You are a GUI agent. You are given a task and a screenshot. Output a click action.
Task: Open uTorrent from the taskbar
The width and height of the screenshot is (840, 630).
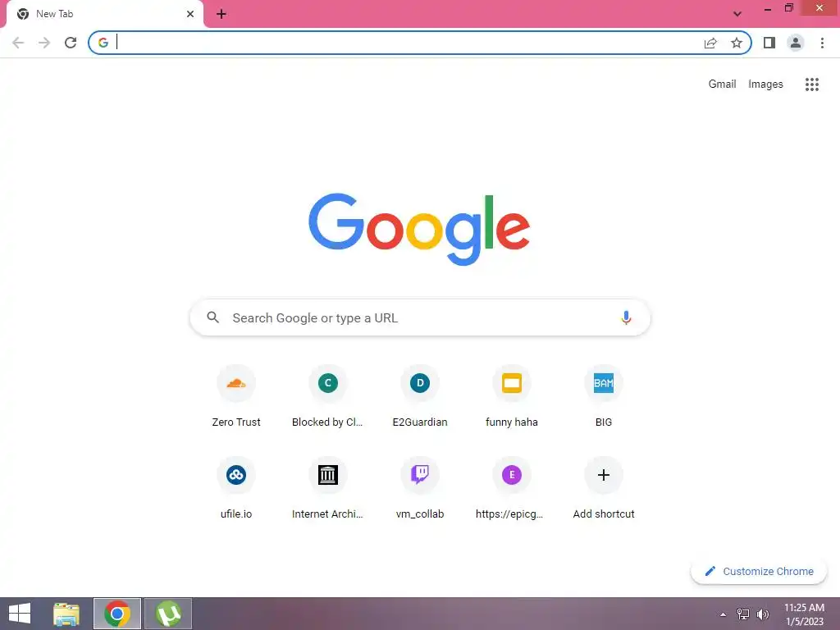pyautogui.click(x=168, y=614)
